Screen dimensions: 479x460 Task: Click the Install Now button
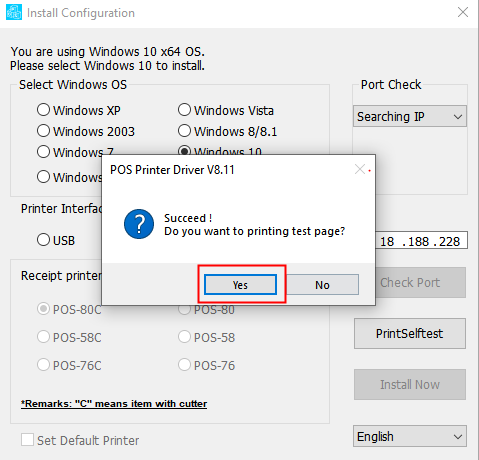coord(410,384)
